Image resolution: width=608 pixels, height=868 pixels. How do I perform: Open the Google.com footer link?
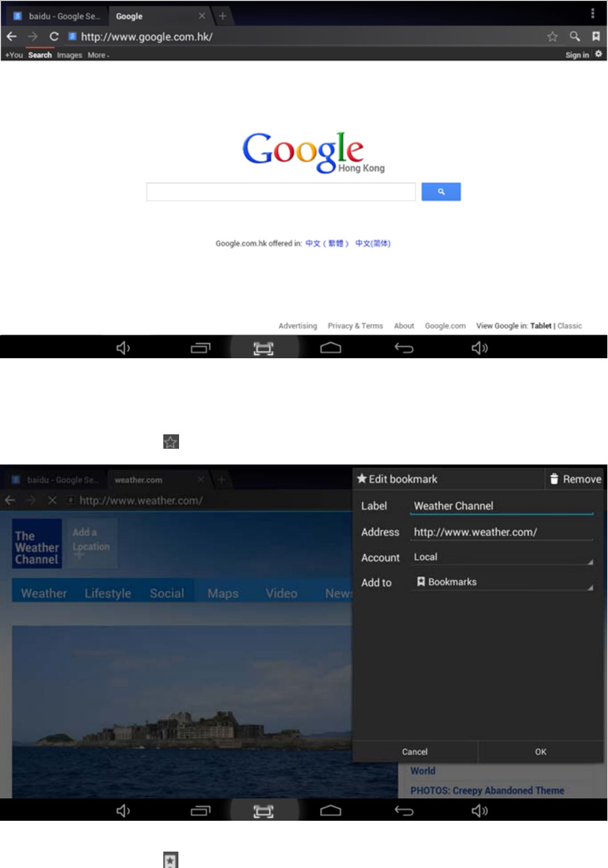coord(445,326)
